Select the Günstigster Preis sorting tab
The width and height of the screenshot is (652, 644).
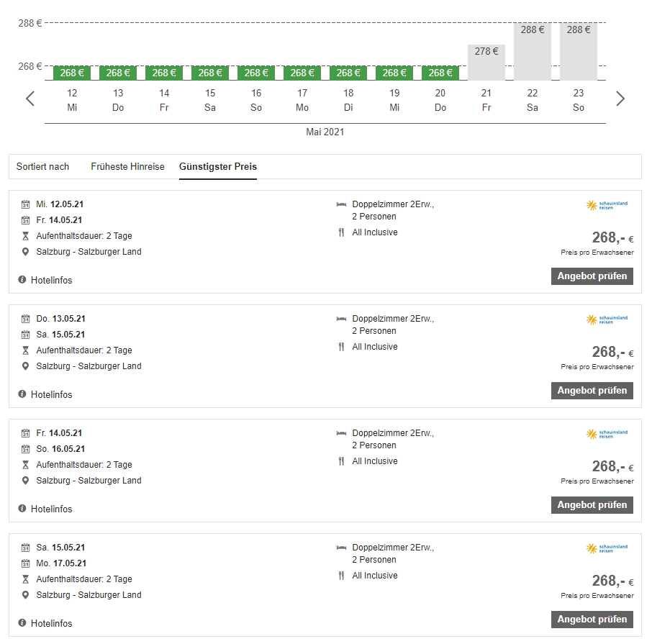pos(218,166)
